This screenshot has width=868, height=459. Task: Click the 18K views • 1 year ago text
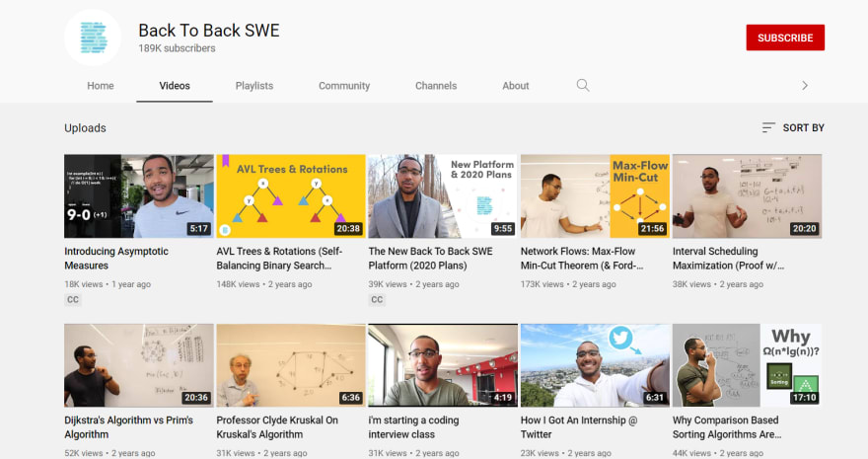tap(108, 284)
